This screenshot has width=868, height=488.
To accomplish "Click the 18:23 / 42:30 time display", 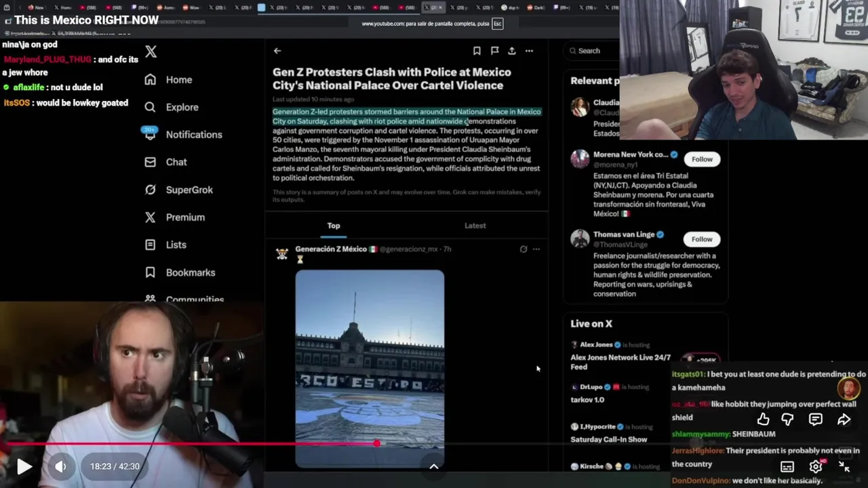I will [x=115, y=466].
